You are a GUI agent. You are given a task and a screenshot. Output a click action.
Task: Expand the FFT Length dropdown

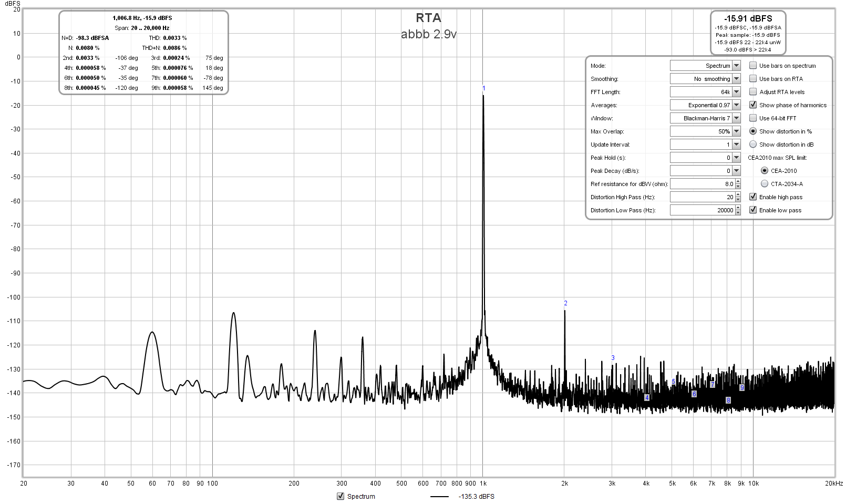[x=736, y=92]
